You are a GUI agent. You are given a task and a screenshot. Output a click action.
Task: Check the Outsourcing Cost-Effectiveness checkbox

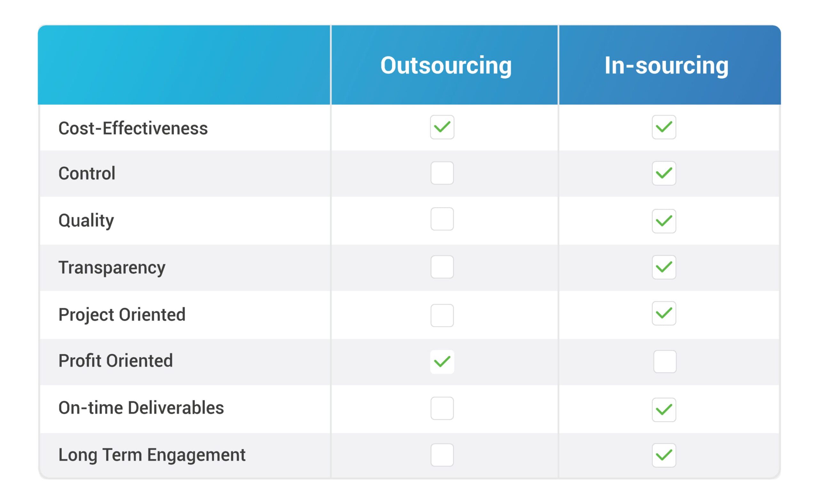442,127
